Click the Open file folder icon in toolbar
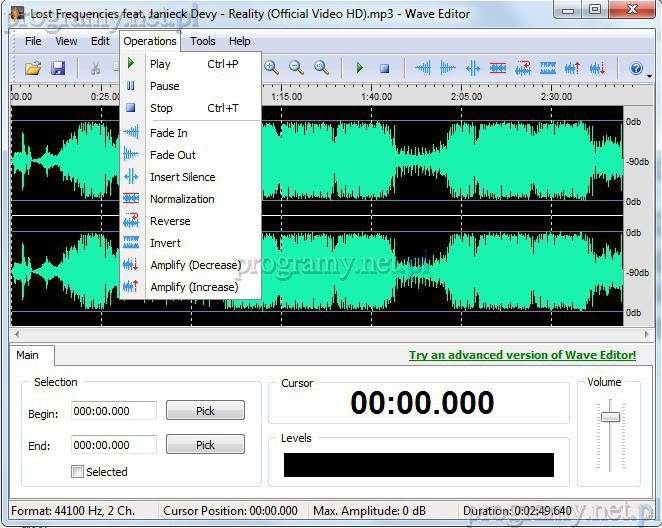 click(33, 68)
